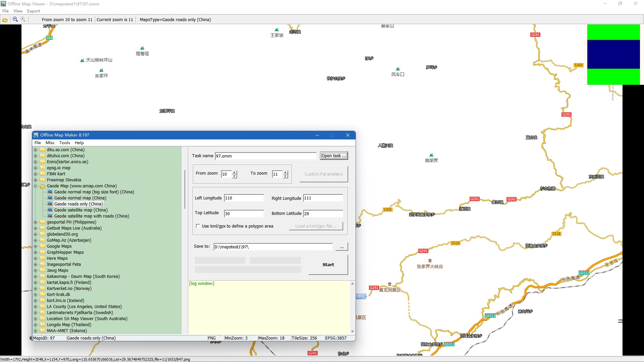Click the Gaode satellite map (China) icon
This screenshot has width=644, height=362.
coord(50,210)
